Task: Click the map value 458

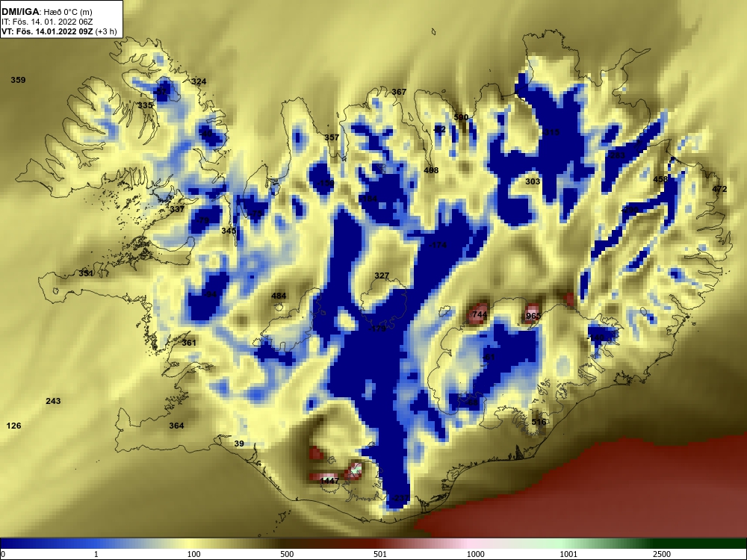Action: [x=660, y=179]
